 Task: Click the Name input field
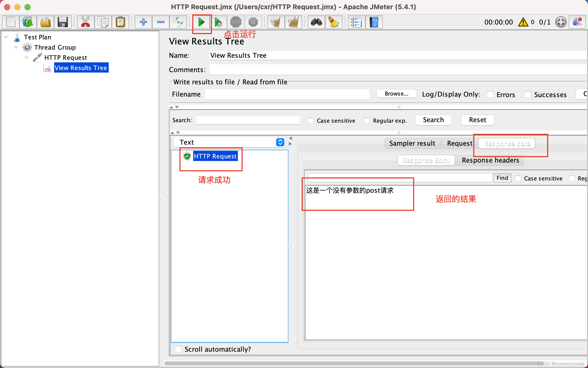pyautogui.click(x=398, y=55)
